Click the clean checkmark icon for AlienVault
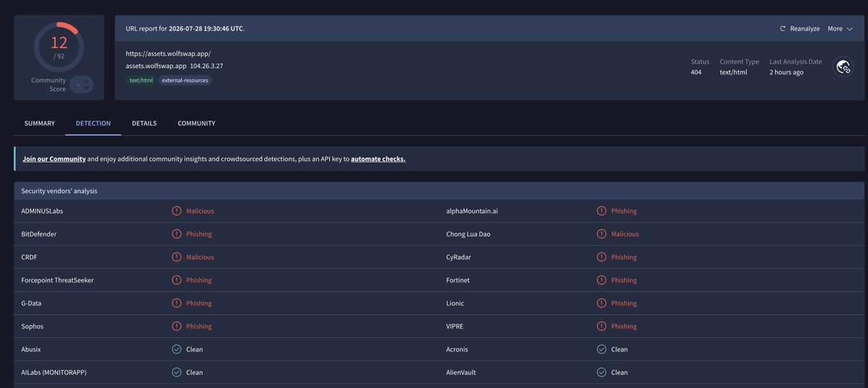This screenshot has width=868, height=388. pos(602,373)
